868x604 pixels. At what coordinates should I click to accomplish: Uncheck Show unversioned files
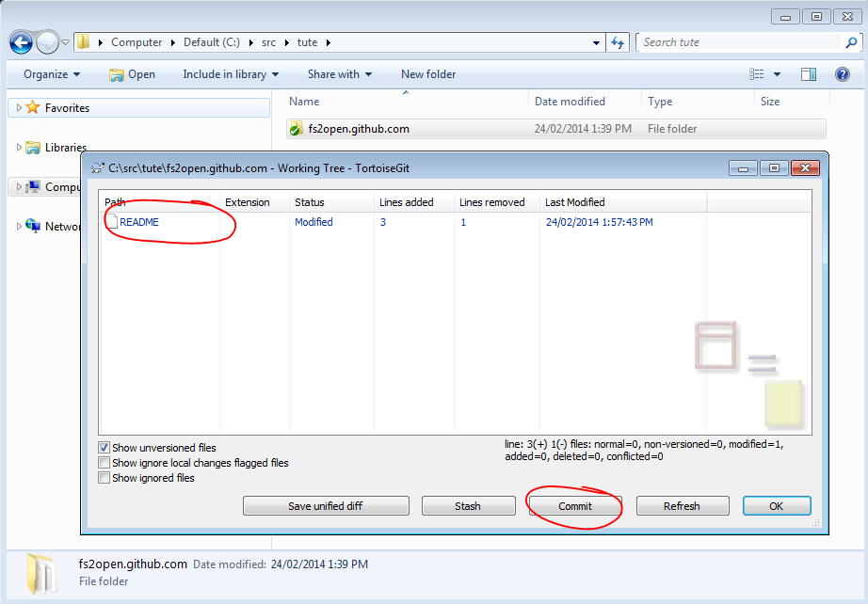point(104,448)
